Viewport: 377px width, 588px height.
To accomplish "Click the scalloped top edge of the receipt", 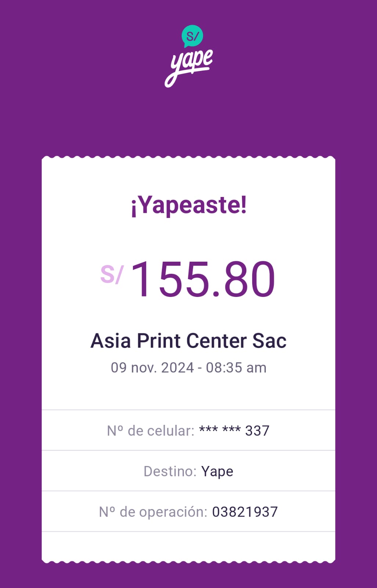I will click(188, 158).
